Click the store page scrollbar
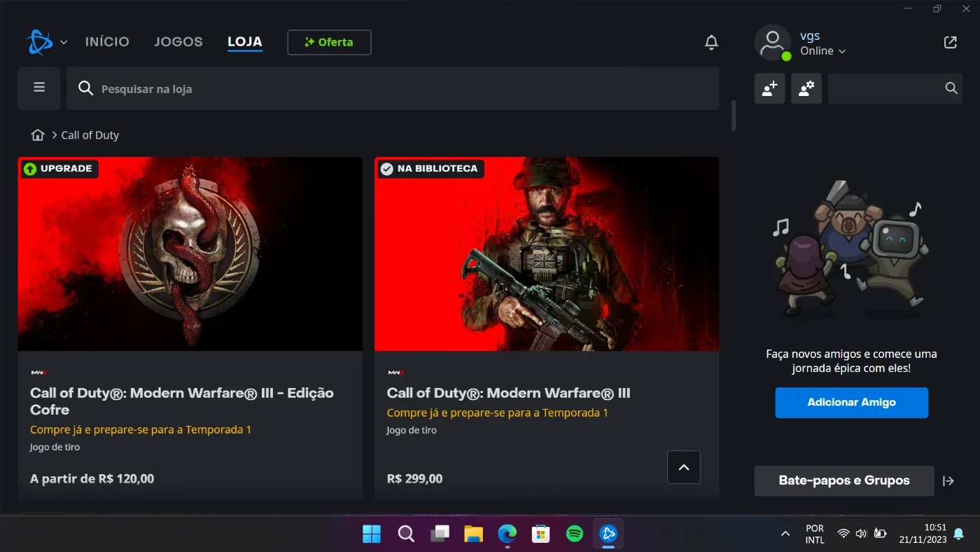980x552 pixels. [x=734, y=116]
